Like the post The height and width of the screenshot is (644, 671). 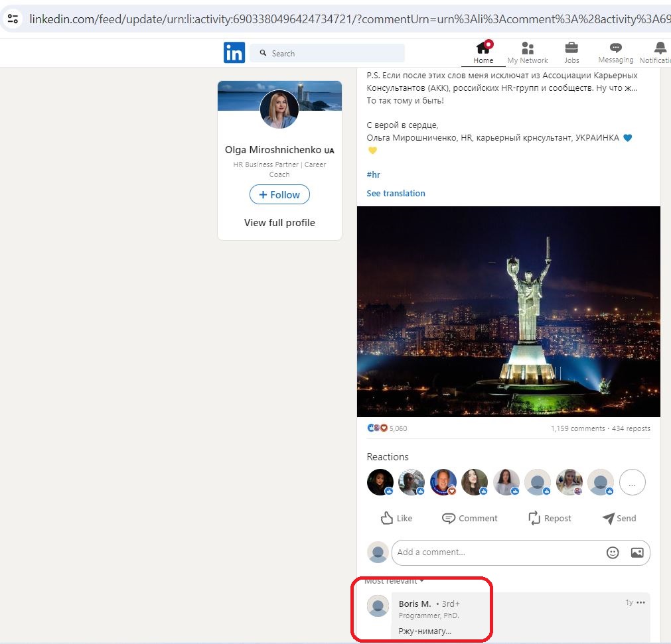[396, 518]
